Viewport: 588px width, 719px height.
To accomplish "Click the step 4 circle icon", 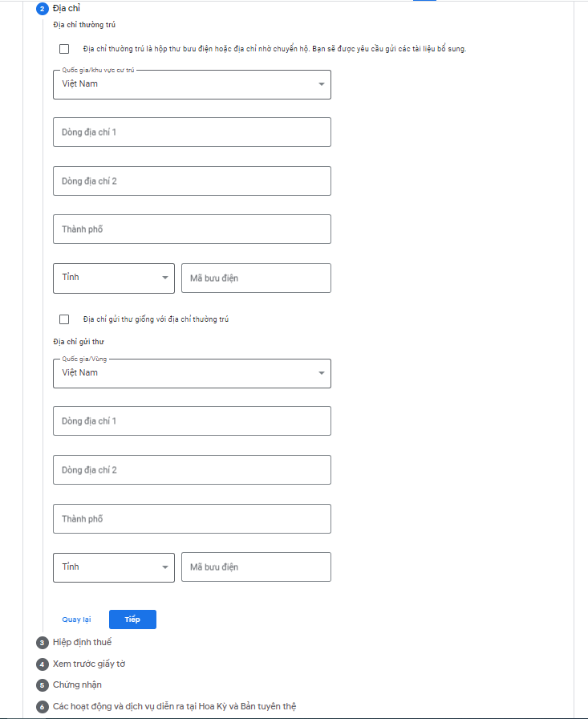I will pyautogui.click(x=43, y=664).
